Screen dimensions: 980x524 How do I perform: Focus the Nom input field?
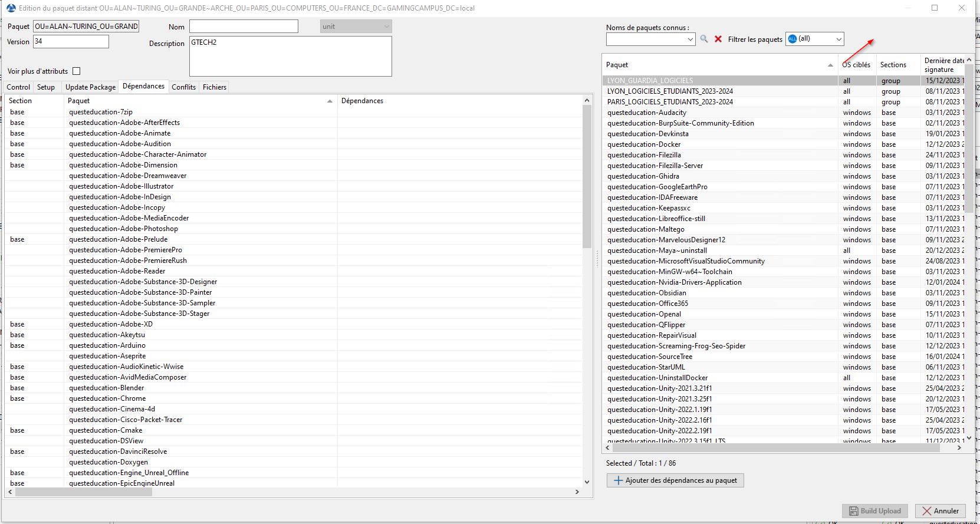coord(244,27)
